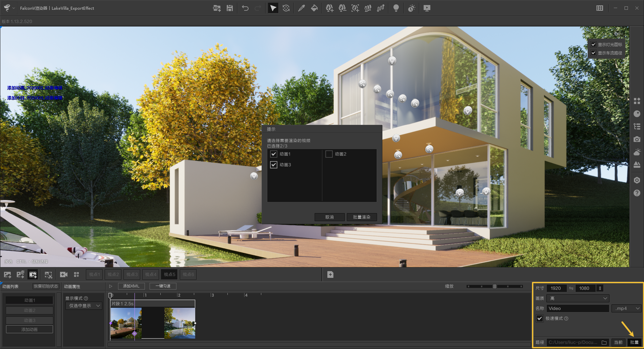Click the settings gear icon in the right sidebar
The width and height of the screenshot is (644, 349).
click(x=637, y=180)
